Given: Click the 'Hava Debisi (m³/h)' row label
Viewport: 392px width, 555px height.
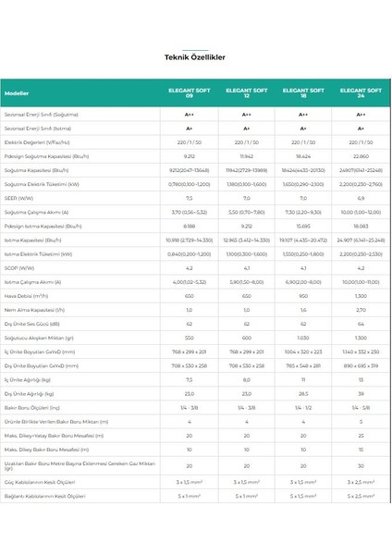Looking at the screenshot, I should [x=26, y=296].
